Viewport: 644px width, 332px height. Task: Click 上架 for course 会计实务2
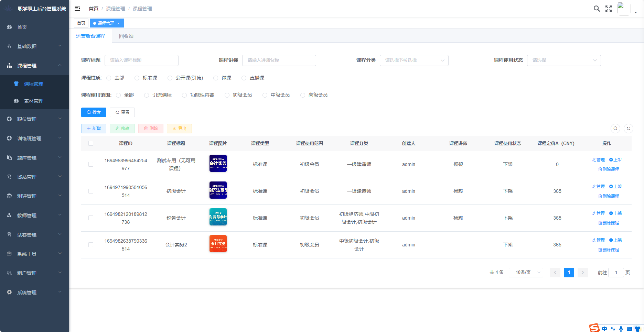coord(615,240)
